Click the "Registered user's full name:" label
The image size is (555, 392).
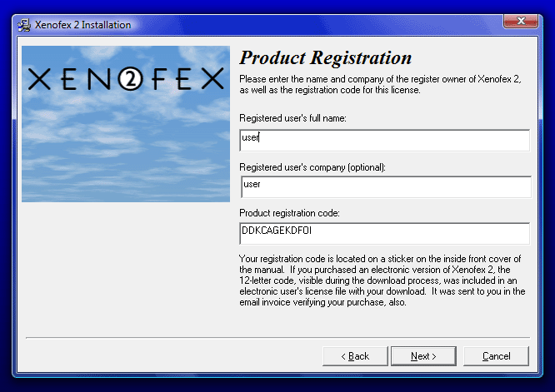[x=292, y=118]
